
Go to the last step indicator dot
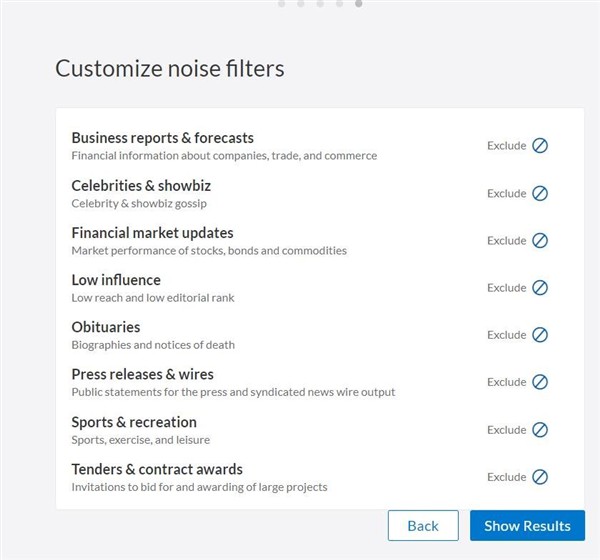click(x=359, y=3)
